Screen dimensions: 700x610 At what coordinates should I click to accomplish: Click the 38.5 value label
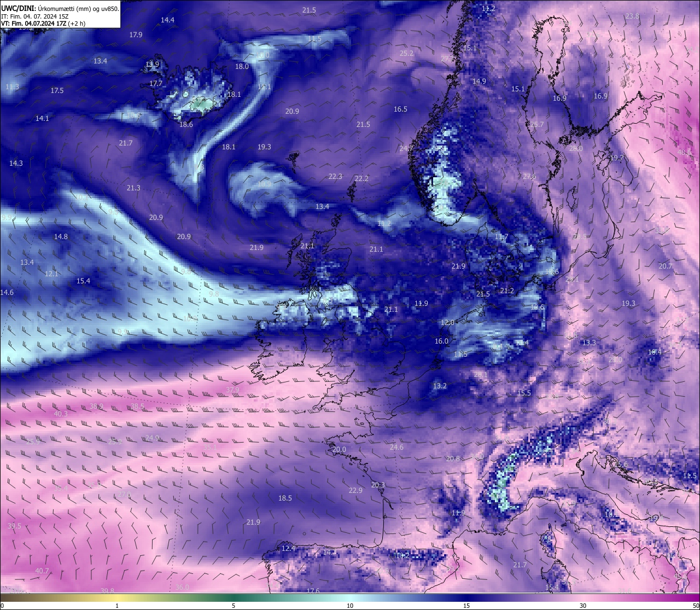[x=137, y=406]
